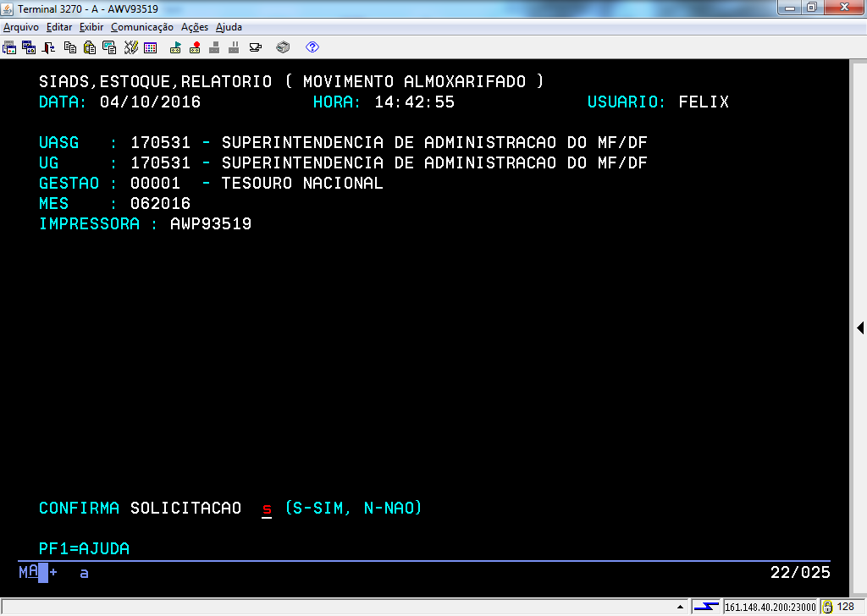Click the CONFIRMA SOLICITACAO input field containing s
867x616 pixels.
click(x=267, y=509)
